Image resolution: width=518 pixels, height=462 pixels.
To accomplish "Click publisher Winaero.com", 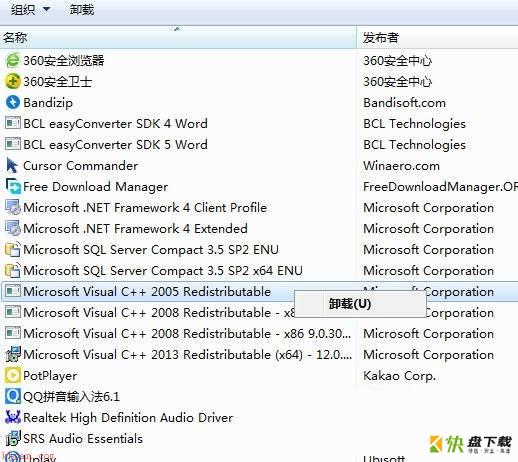I will click(401, 166).
